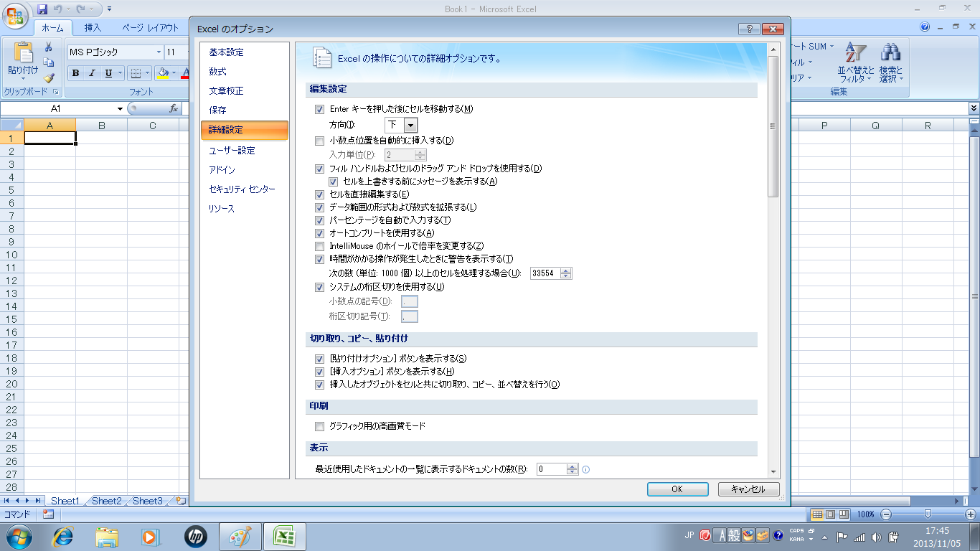This screenshot has width=980, height=551.
Task: Click the Format Painter brush icon
Action: coord(49,78)
